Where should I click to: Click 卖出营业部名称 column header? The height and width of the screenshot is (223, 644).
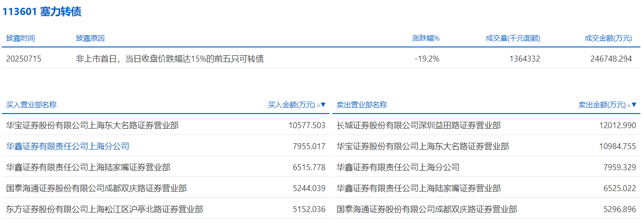coord(361,105)
